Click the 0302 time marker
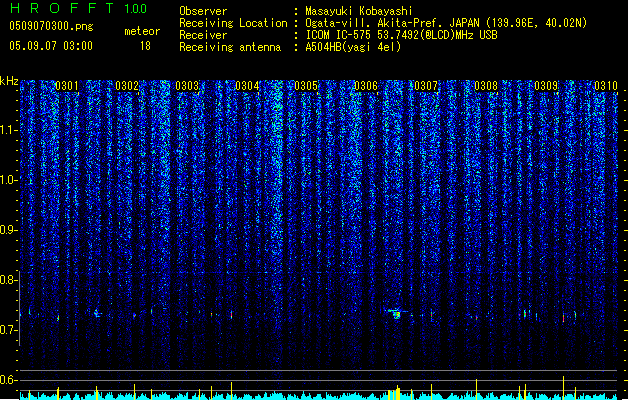 point(127,86)
